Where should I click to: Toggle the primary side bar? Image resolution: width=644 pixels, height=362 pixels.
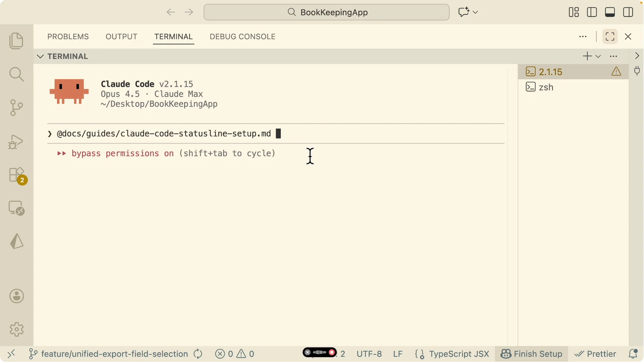click(x=592, y=12)
